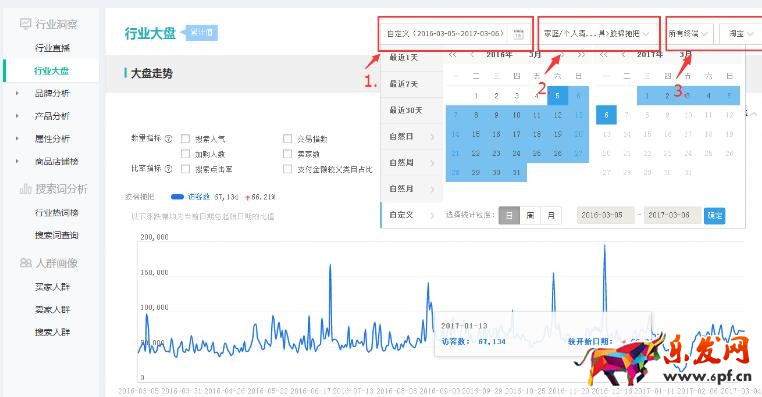Image resolution: width=762 pixels, height=397 pixels.
Task: Click help icon beside 数量指标
Action: pyautogui.click(x=168, y=138)
